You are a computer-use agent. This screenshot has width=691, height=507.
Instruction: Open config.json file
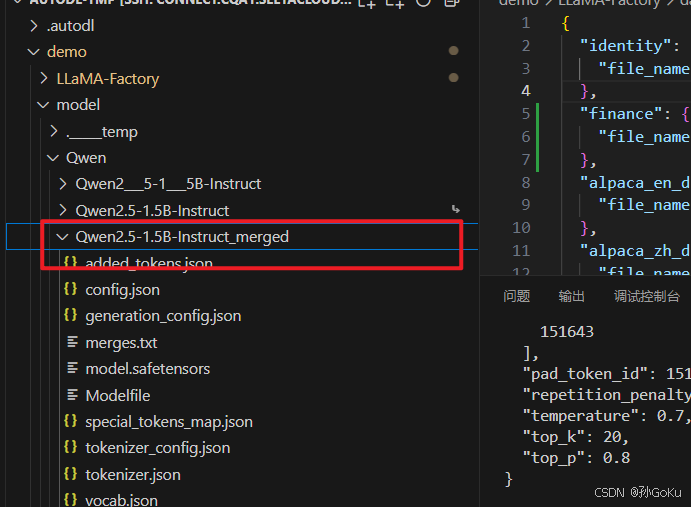pyautogui.click(x=123, y=290)
